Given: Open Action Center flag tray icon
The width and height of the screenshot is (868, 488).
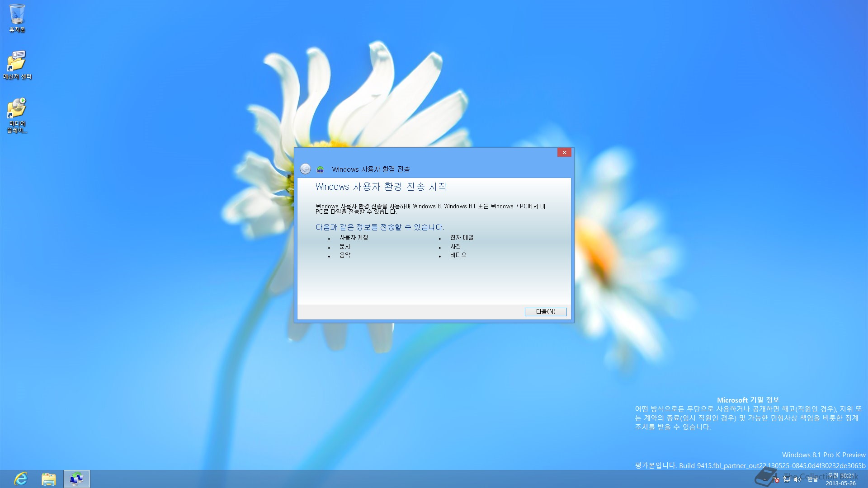Looking at the screenshot, I should (x=776, y=479).
